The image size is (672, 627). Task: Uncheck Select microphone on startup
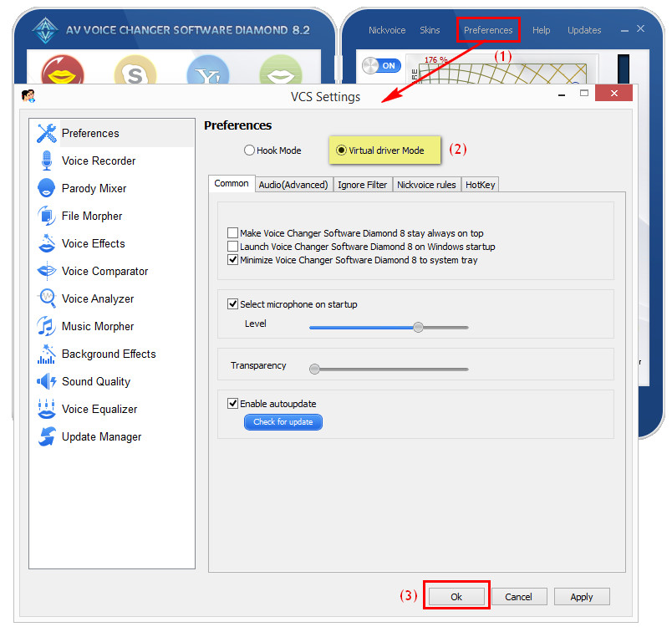point(232,303)
